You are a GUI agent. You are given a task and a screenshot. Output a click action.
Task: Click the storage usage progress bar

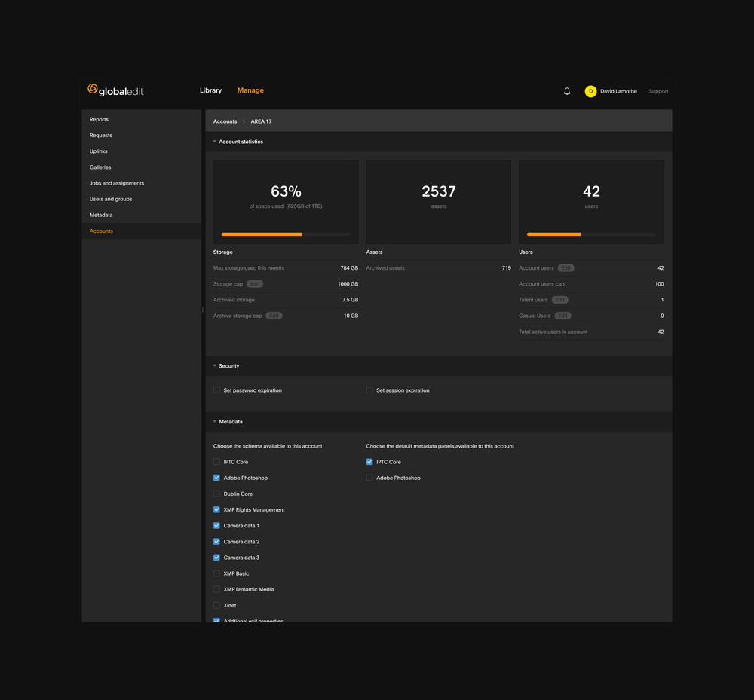click(x=285, y=234)
